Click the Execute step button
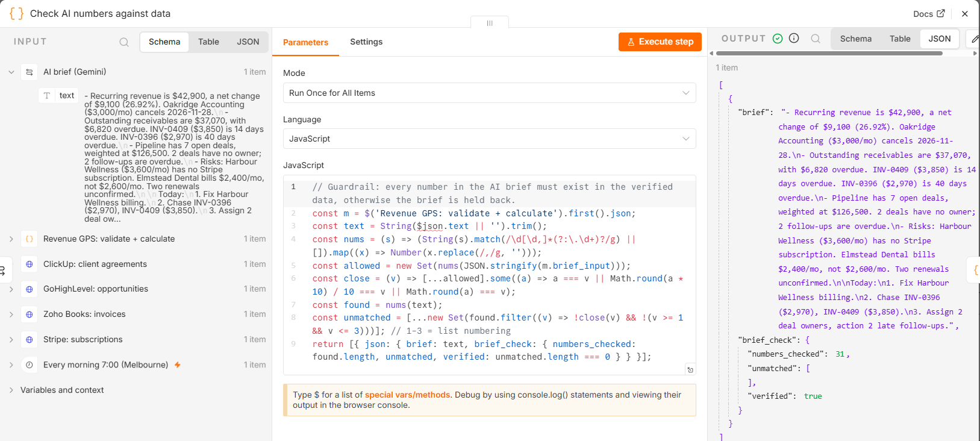The height and width of the screenshot is (441, 980). pos(660,42)
